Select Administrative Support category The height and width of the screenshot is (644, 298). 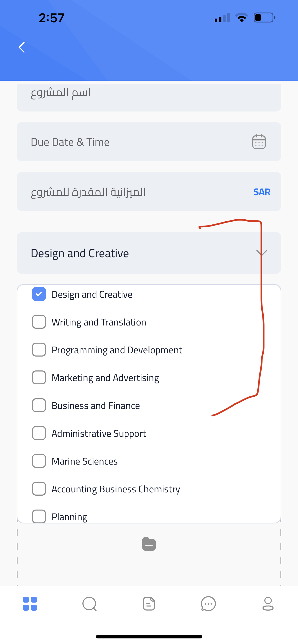(99, 433)
